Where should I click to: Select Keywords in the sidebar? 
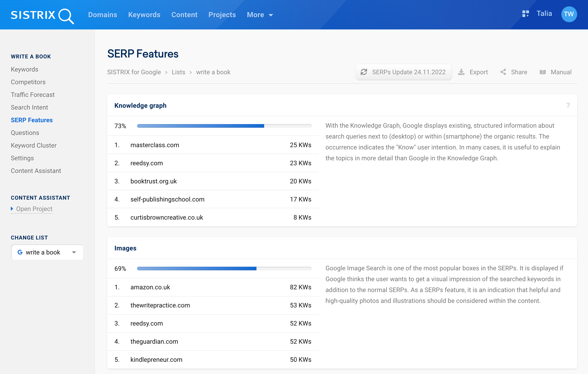click(x=24, y=70)
